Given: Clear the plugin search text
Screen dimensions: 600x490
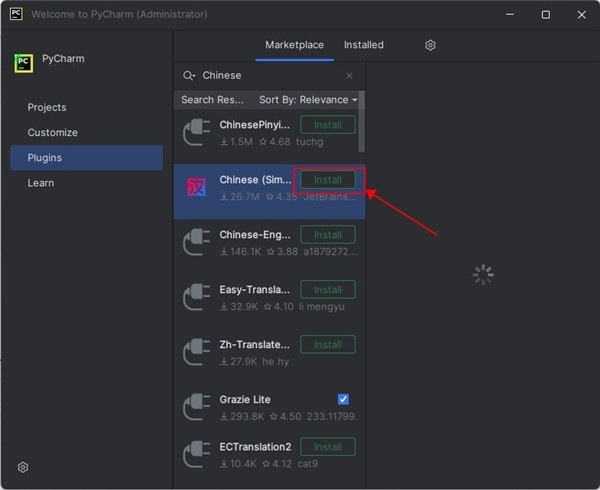Looking at the screenshot, I should (349, 76).
